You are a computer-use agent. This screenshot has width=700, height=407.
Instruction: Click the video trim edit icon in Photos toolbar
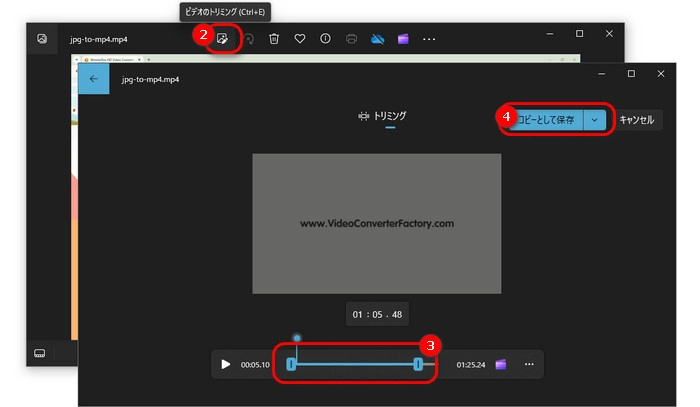[x=222, y=39]
